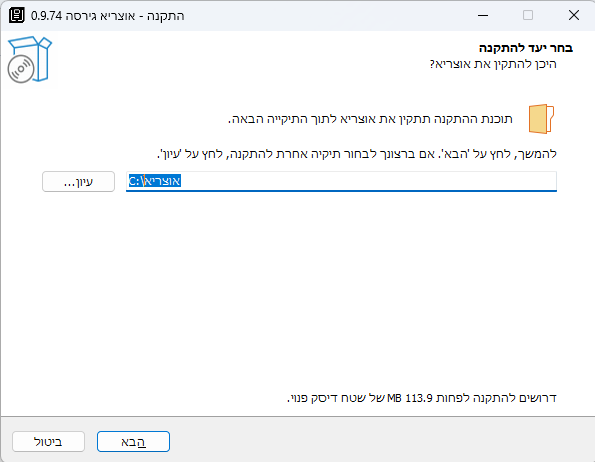Click the greyed-out maximize window button

click(x=528, y=16)
